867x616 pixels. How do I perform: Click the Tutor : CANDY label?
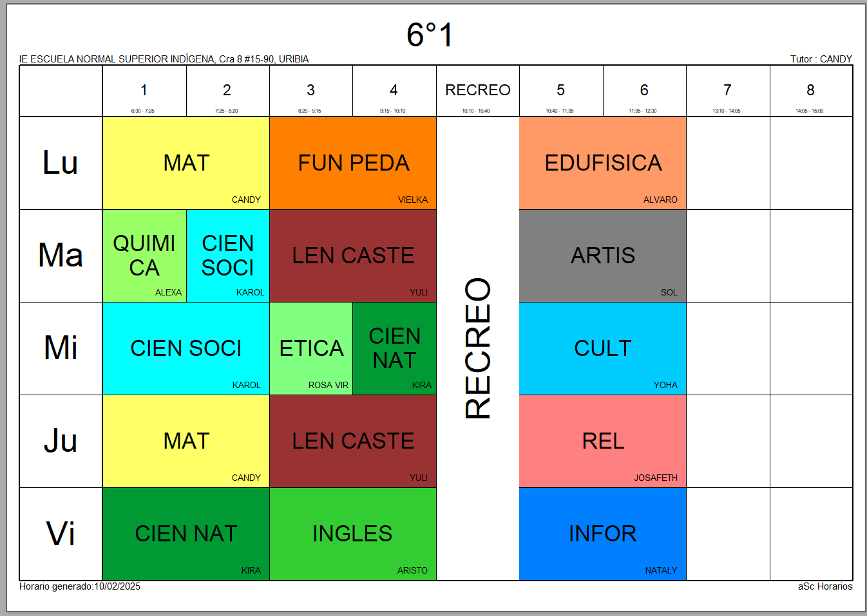821,59
